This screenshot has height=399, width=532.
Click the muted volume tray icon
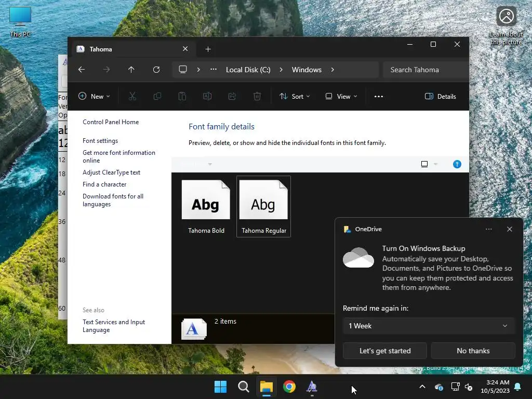469,387
